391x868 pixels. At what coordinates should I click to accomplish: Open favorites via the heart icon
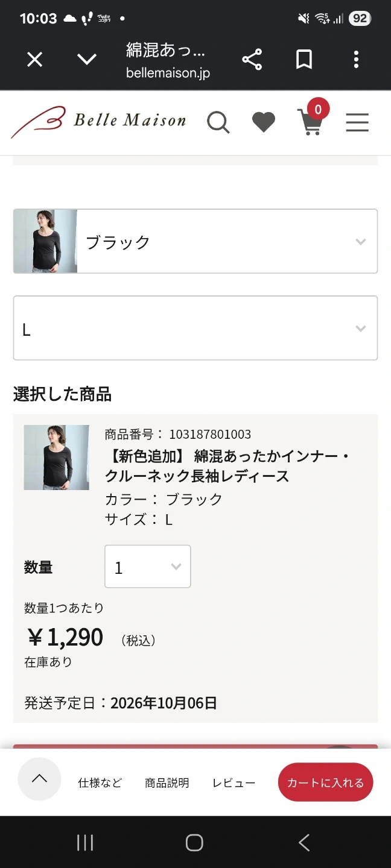pos(264,122)
